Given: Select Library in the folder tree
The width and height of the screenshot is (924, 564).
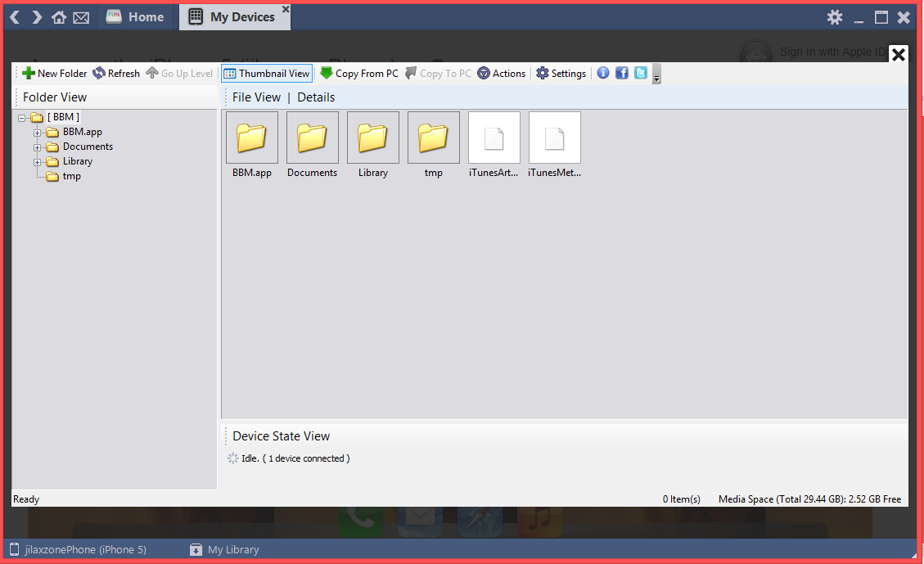Looking at the screenshot, I should 77,161.
